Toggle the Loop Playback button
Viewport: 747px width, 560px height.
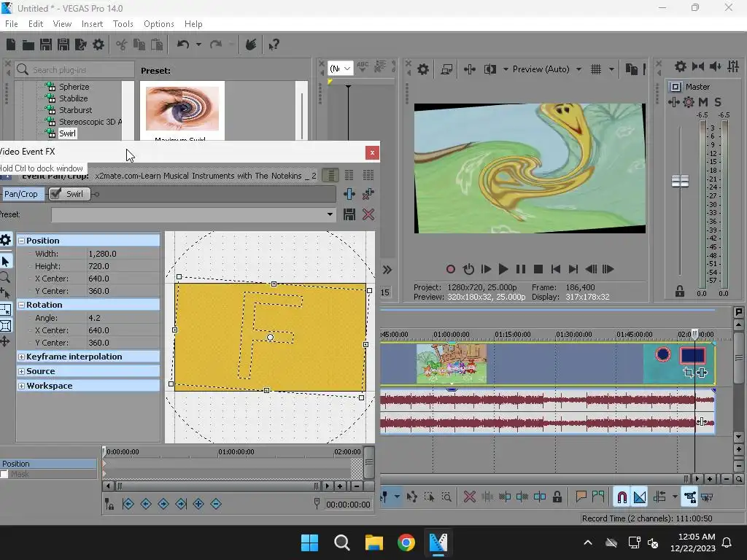coord(468,269)
